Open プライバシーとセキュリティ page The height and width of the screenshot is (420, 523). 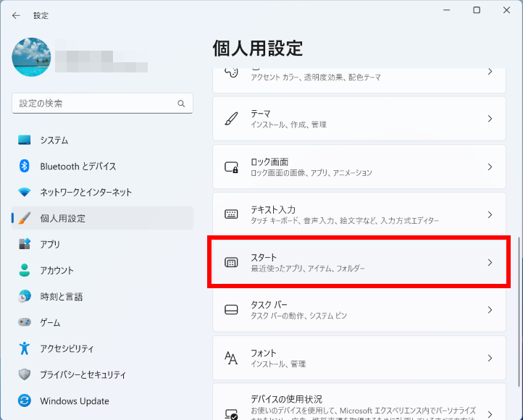pyautogui.click(x=102, y=374)
